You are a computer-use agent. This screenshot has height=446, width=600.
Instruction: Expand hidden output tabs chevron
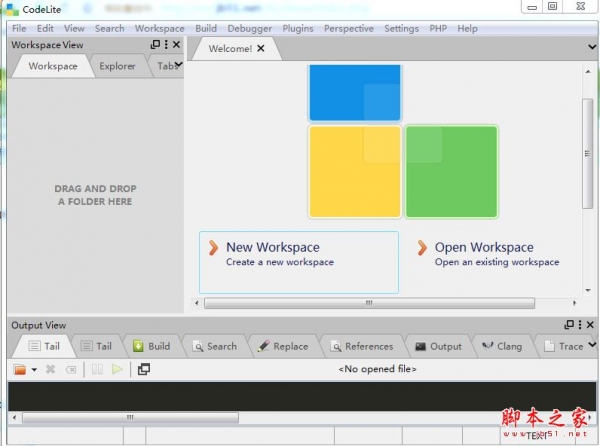[592, 345]
